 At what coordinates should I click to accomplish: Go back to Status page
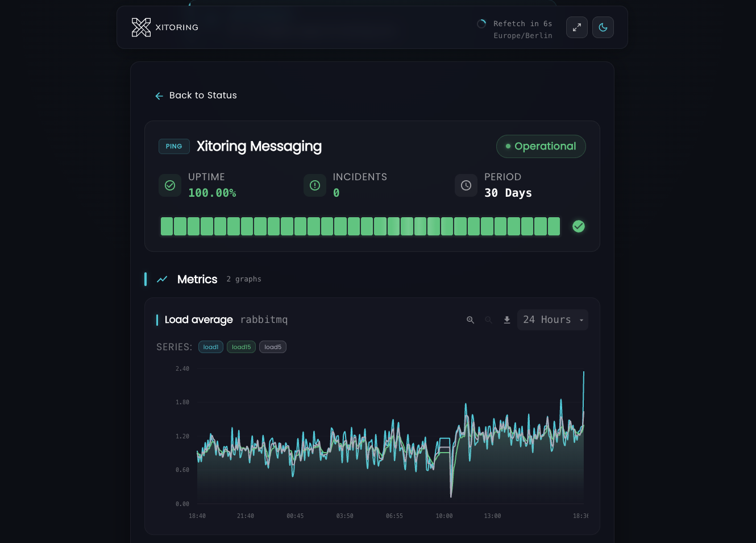[x=203, y=96]
